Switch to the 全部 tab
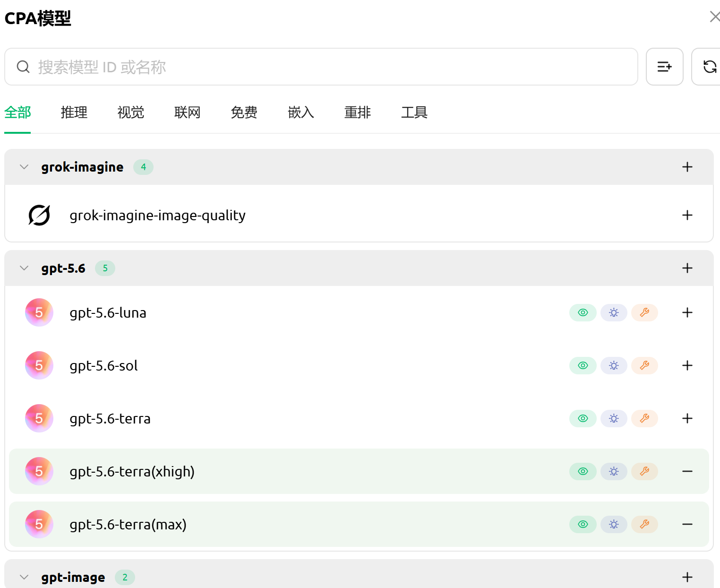Image resolution: width=720 pixels, height=588 pixels. click(17, 112)
